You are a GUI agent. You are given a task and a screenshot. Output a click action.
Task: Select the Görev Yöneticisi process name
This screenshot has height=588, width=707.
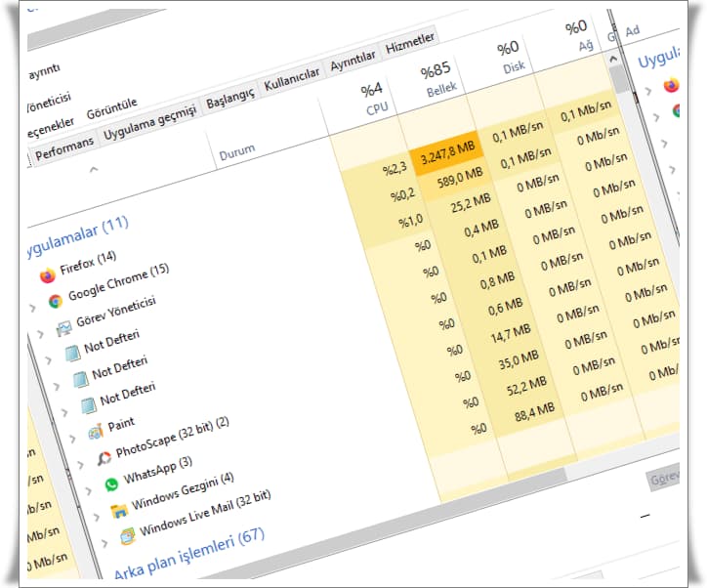pos(116,312)
